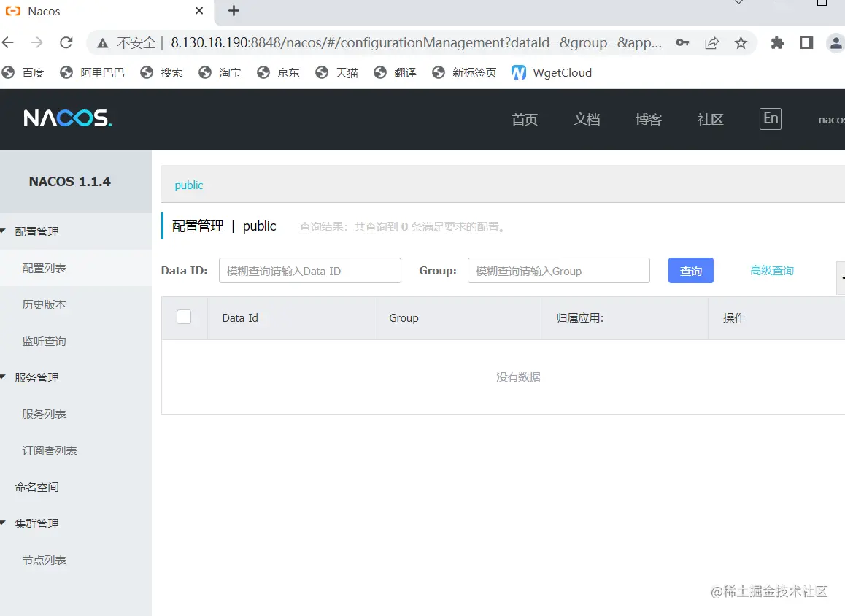Open a new tab with plus
The image size is (845, 616).
(234, 11)
